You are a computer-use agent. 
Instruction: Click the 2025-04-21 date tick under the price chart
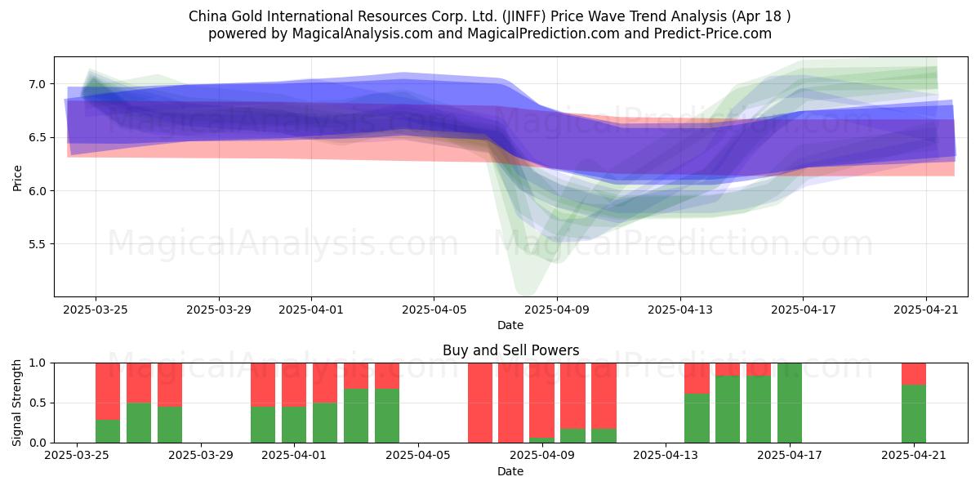click(925, 310)
